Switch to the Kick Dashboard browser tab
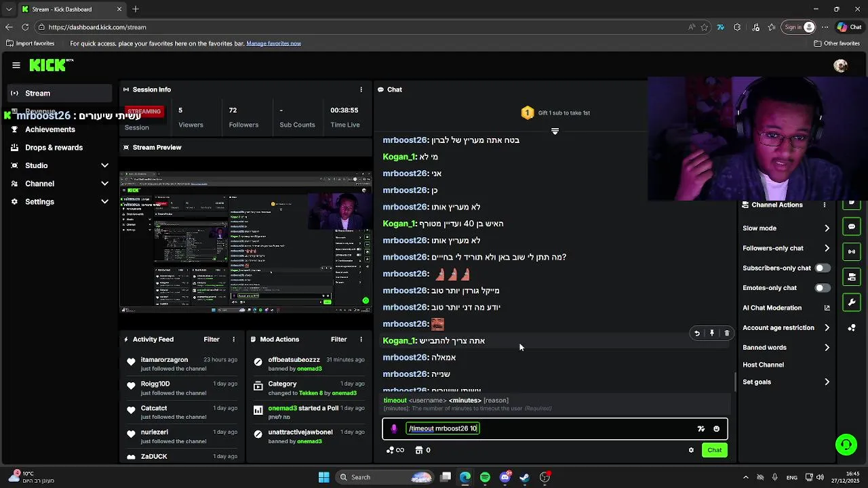 tap(71, 9)
